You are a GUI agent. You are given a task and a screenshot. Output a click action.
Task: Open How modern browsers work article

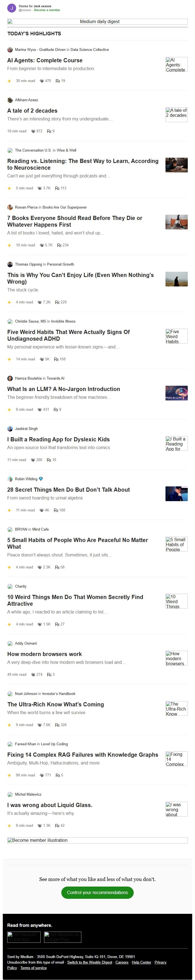[45, 654]
